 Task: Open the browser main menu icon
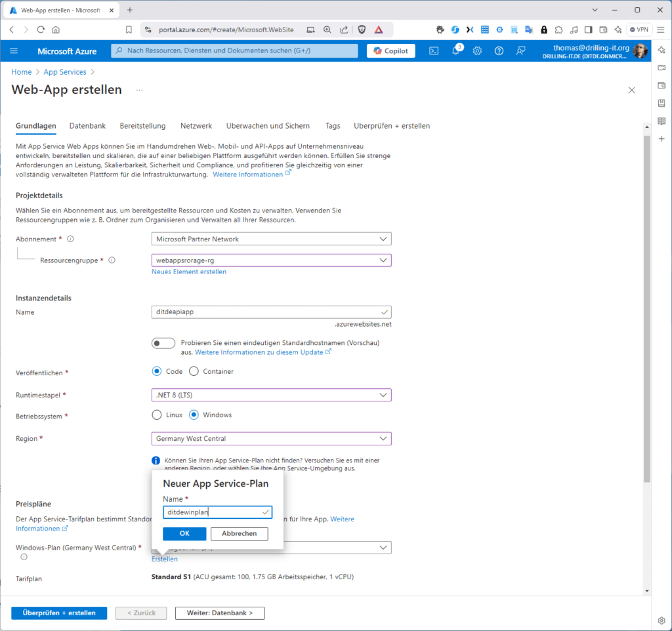(661, 30)
